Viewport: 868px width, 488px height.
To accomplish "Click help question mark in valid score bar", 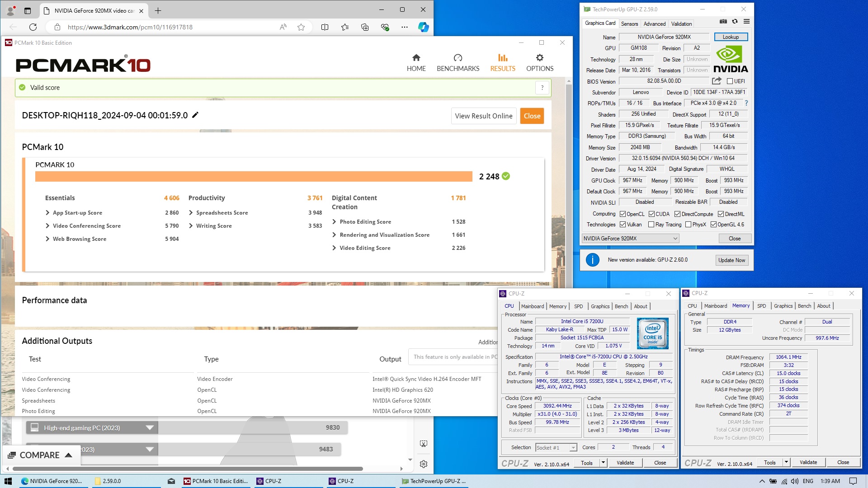I will [542, 88].
